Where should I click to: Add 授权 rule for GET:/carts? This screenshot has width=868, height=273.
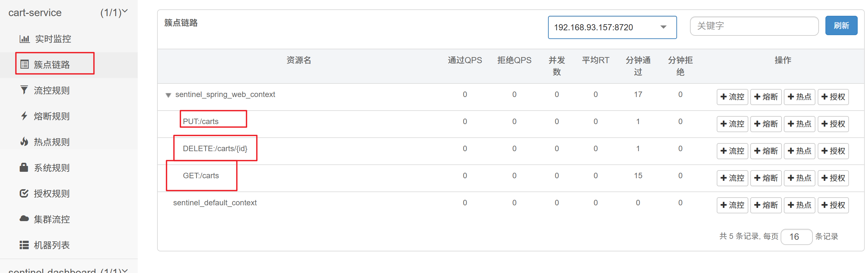(833, 178)
